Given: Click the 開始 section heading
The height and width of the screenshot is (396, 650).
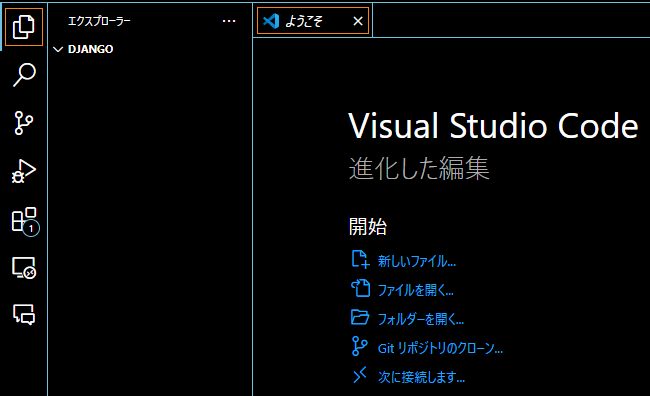Looking at the screenshot, I should (x=368, y=227).
